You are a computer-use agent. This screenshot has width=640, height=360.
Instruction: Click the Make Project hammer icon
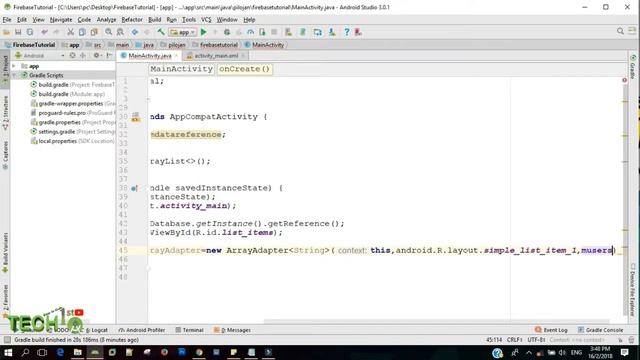(x=161, y=32)
